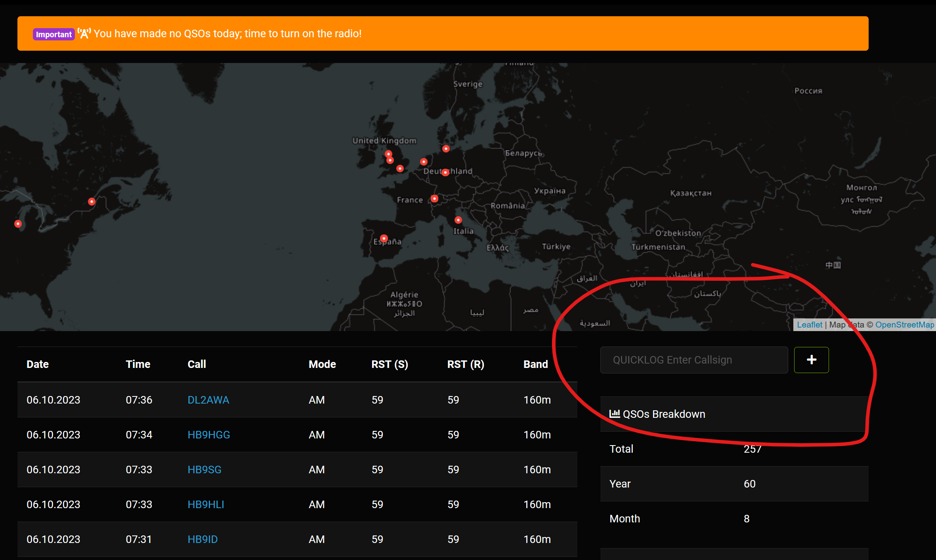This screenshot has height=560, width=936.
Task: Focus the QUICKLOG Enter Callsign field
Action: 693,360
